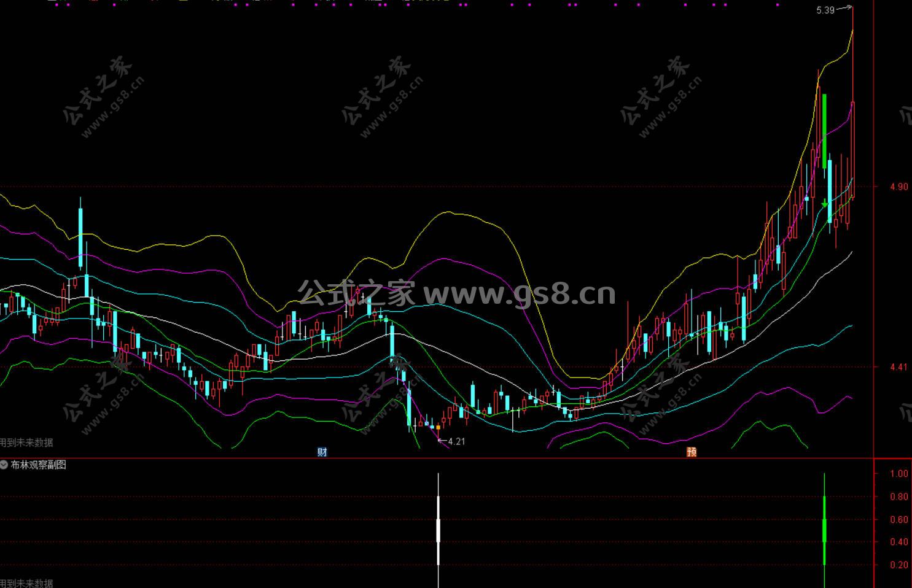Click the 0.40 sub-chart axis value

[899, 542]
